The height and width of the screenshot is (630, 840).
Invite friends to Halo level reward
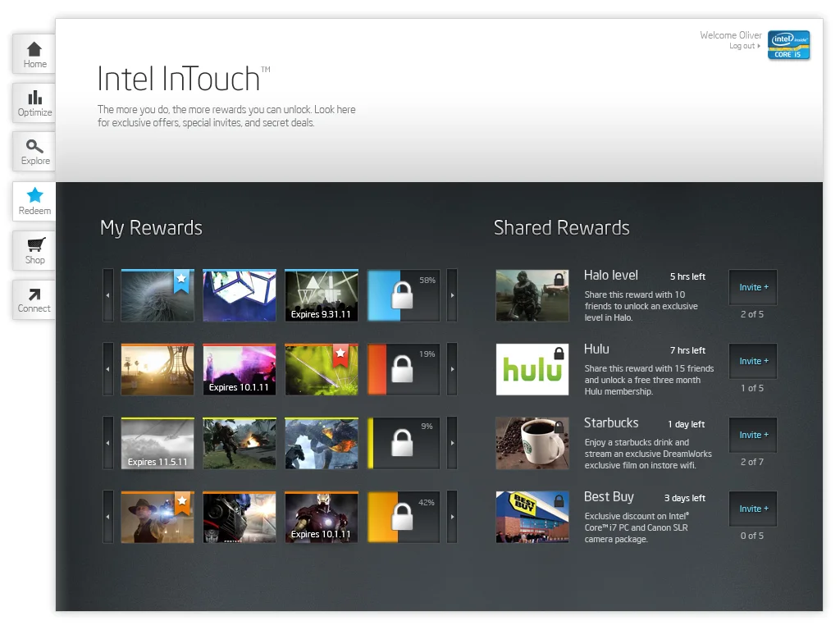[x=753, y=287]
